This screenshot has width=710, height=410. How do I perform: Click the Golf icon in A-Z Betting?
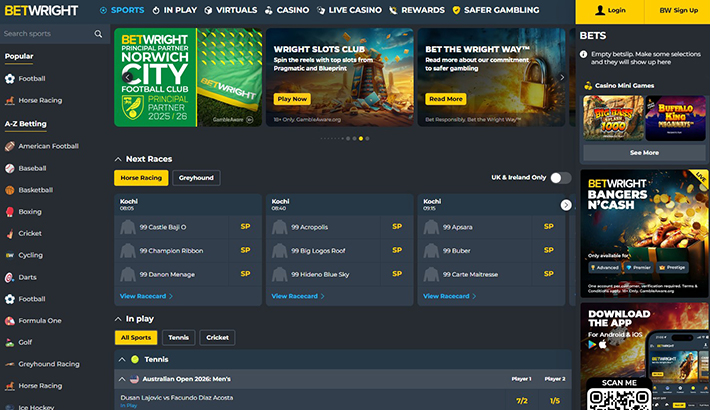tap(9, 342)
